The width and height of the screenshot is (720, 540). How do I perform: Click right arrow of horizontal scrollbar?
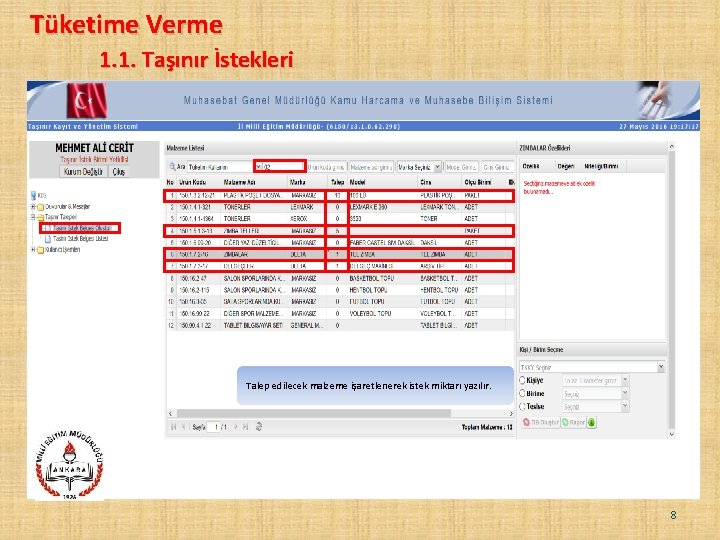point(511,413)
